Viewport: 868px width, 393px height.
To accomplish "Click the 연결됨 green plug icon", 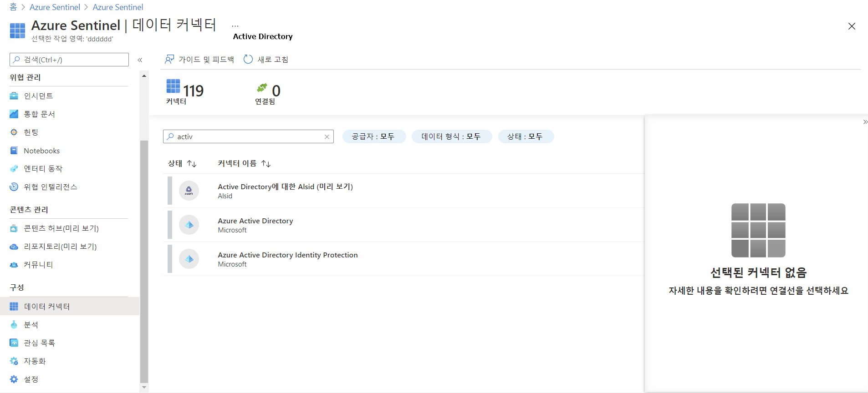I will (262, 87).
